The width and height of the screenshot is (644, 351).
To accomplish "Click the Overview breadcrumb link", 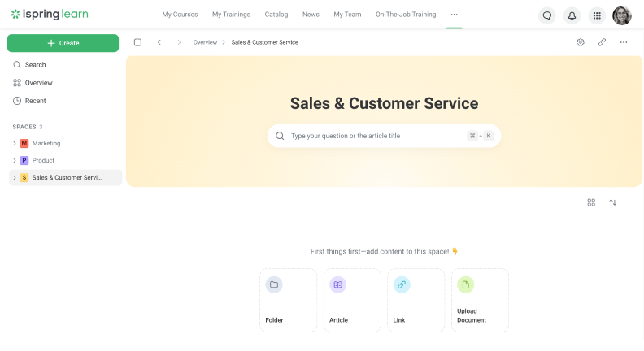I will coord(205,42).
